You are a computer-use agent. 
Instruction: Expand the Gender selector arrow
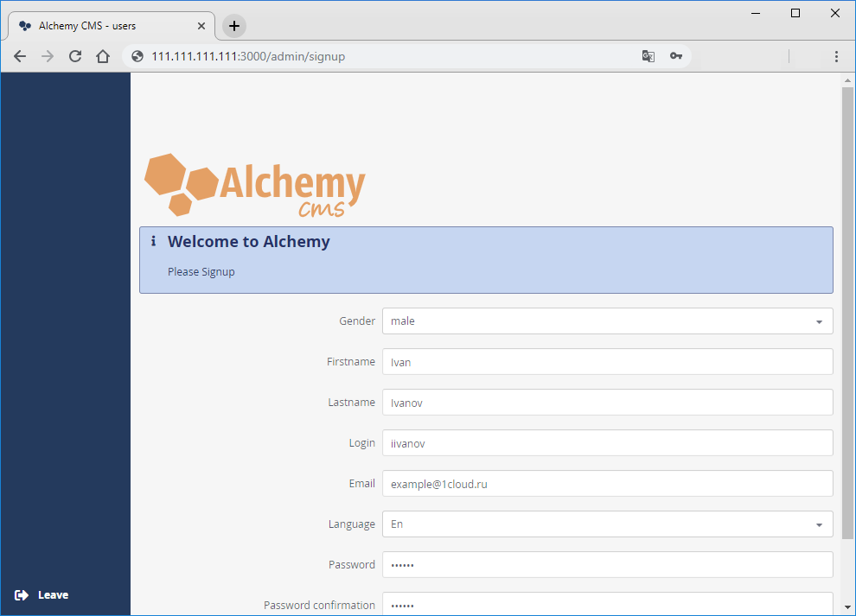pos(818,321)
